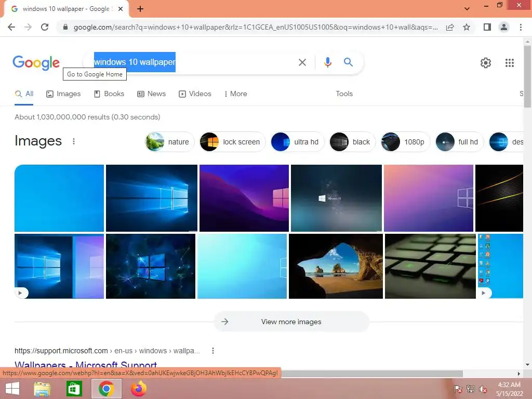
Task: Click the support.microsoft.com URL breadcrumb
Action: tap(107, 351)
